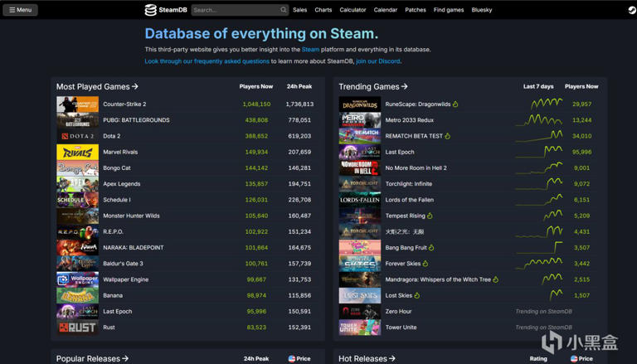637x364 pixels.
Task: Click Bongo Cat thumbnail
Action: point(78,167)
